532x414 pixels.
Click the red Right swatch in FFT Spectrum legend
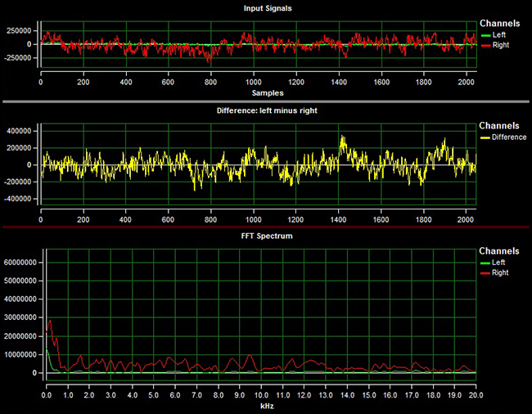pyautogui.click(x=485, y=272)
